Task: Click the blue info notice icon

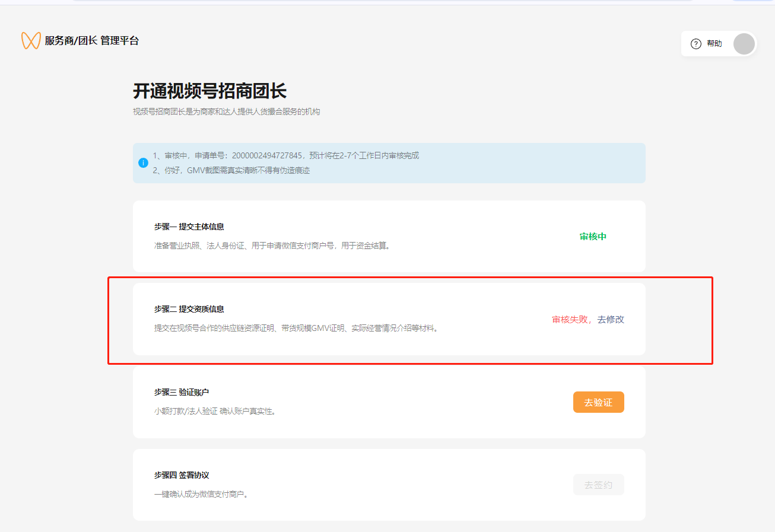Action: 143,163
